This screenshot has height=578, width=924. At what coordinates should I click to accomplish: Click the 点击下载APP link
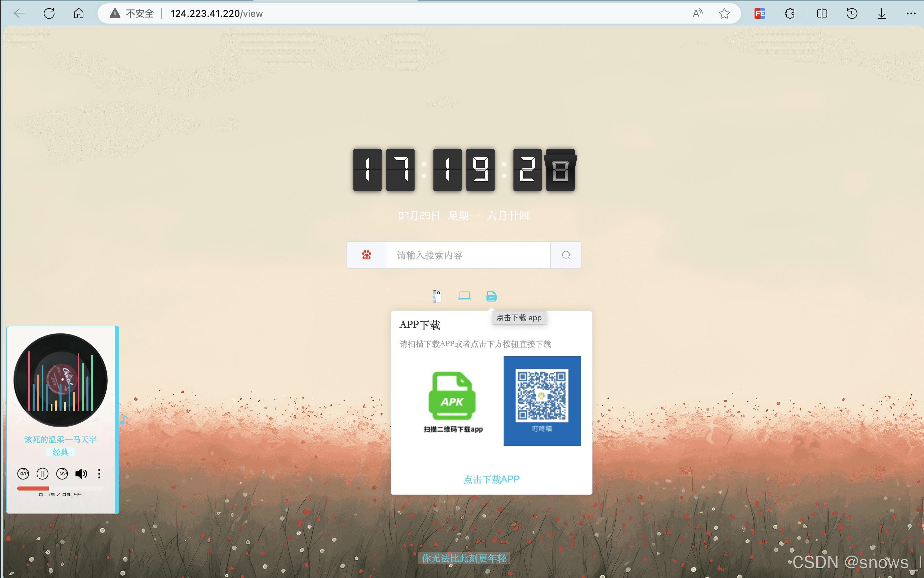pyautogui.click(x=492, y=479)
